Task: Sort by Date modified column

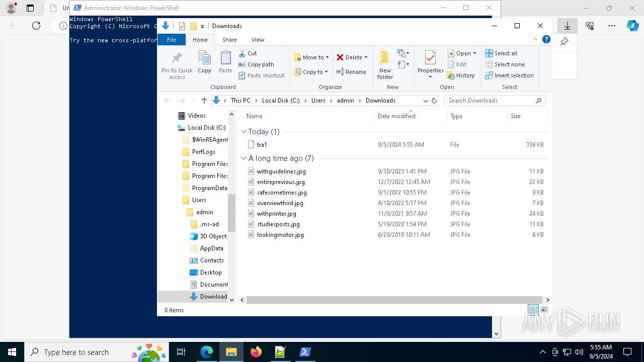Action: pos(410,116)
